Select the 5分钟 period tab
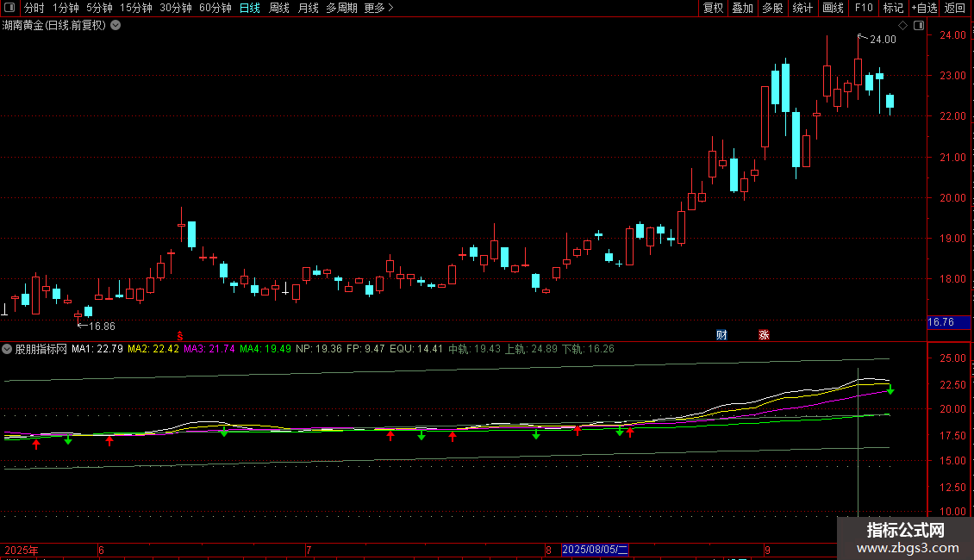Image resolution: width=974 pixels, height=560 pixels. (x=99, y=8)
